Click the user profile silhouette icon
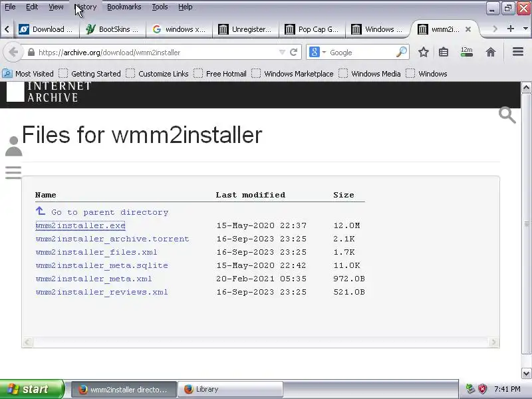 (13, 146)
